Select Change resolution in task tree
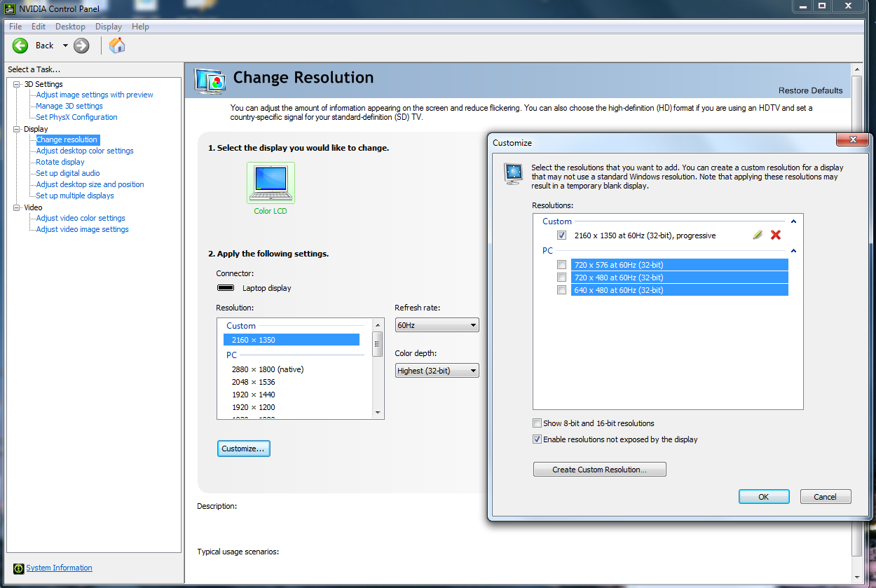This screenshot has width=876, height=588. coord(67,139)
